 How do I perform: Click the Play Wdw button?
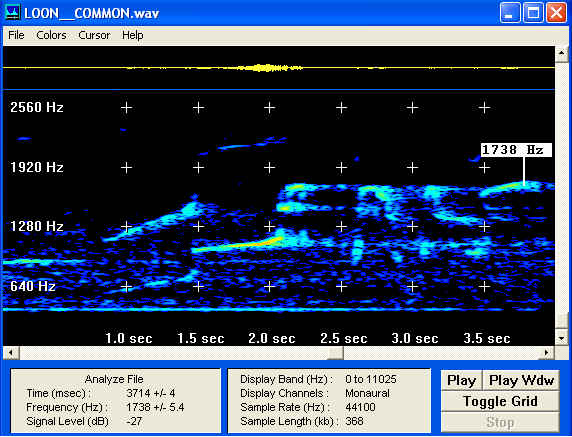click(521, 380)
